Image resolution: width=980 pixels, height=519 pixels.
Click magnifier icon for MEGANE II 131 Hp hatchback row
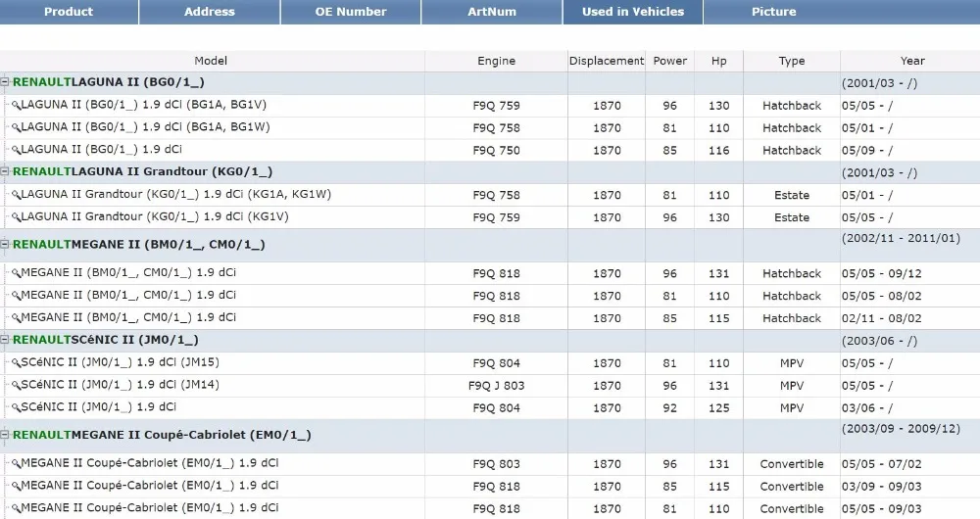pyautogui.click(x=17, y=273)
